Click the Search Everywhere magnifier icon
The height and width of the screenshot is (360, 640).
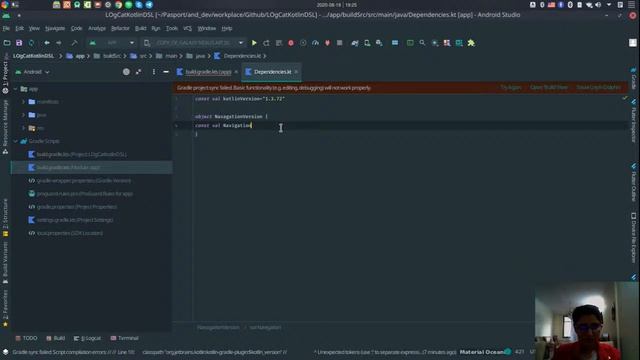[x=422, y=43]
